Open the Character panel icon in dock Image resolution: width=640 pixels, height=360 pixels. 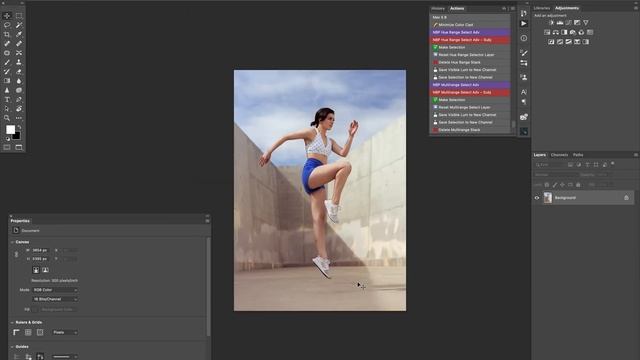coord(524,92)
